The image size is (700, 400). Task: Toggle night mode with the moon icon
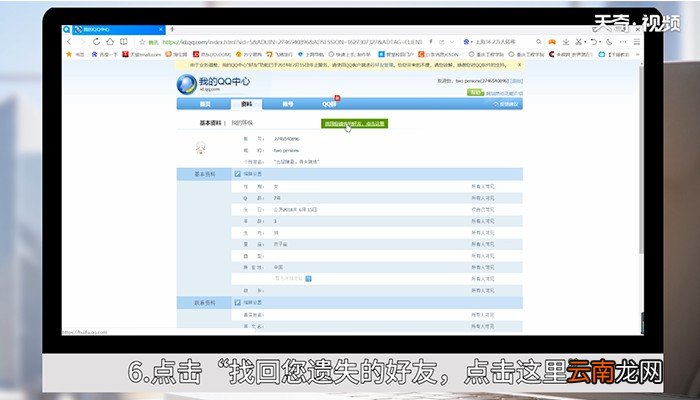(609, 42)
